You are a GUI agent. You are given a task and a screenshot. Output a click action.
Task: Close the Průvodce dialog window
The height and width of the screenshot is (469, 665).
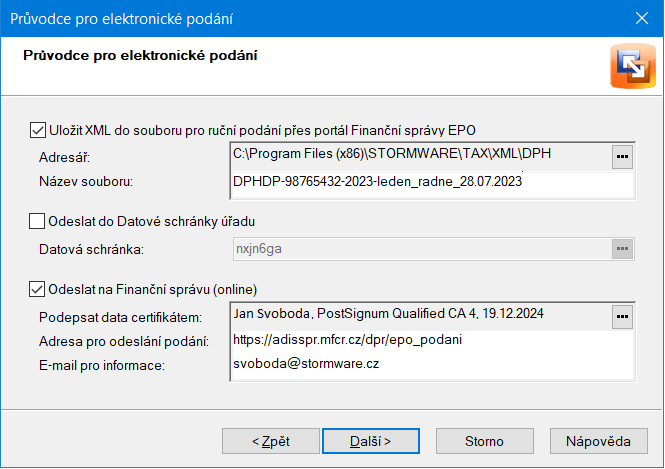pos(642,18)
